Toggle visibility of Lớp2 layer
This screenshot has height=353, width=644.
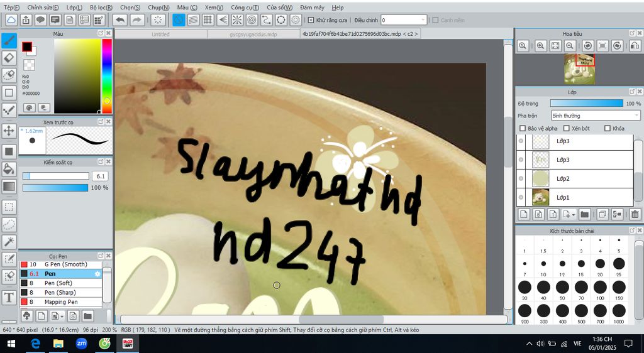pyautogui.click(x=521, y=178)
